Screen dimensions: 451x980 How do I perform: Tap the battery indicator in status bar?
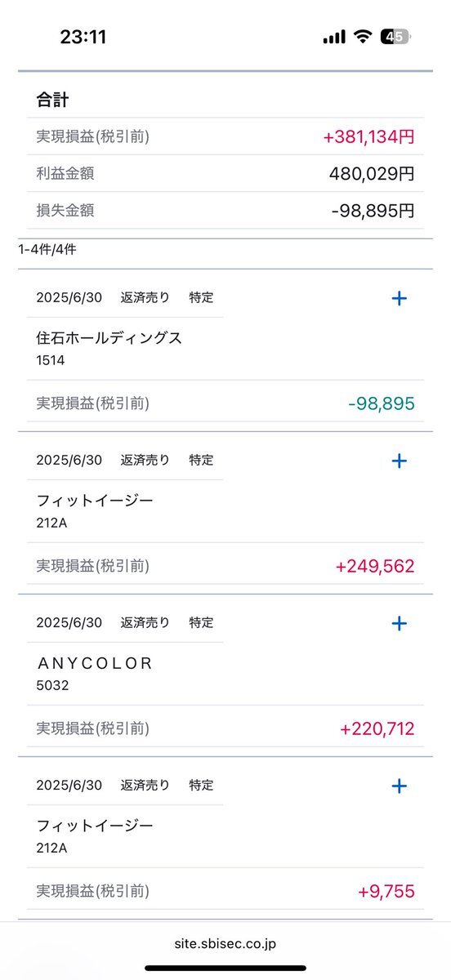(396, 37)
